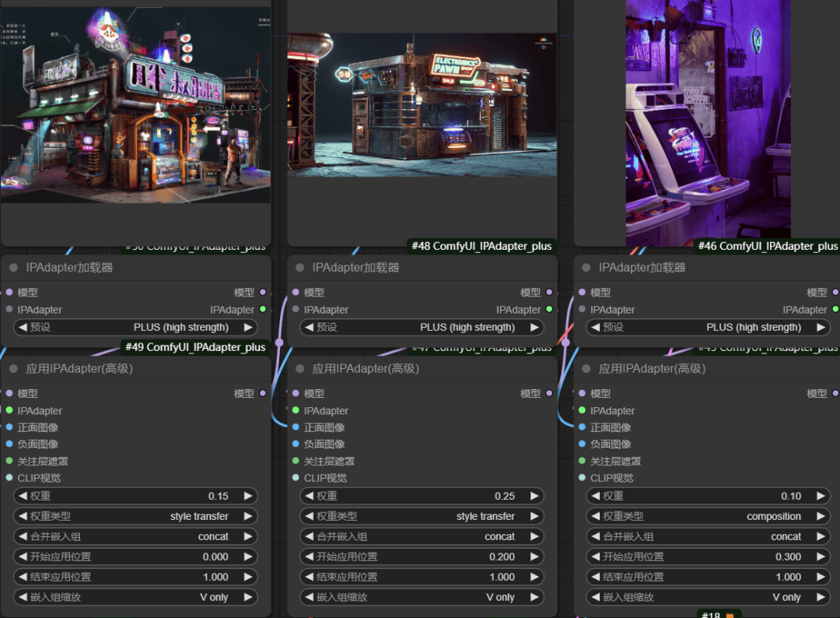The image size is (840, 618).
Task: Click the 模型 output port on the middle IPAdapter加载器
Action: coord(549,293)
